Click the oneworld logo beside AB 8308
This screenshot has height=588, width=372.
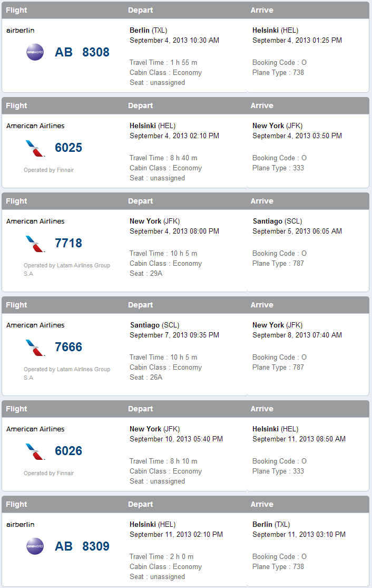tap(35, 52)
